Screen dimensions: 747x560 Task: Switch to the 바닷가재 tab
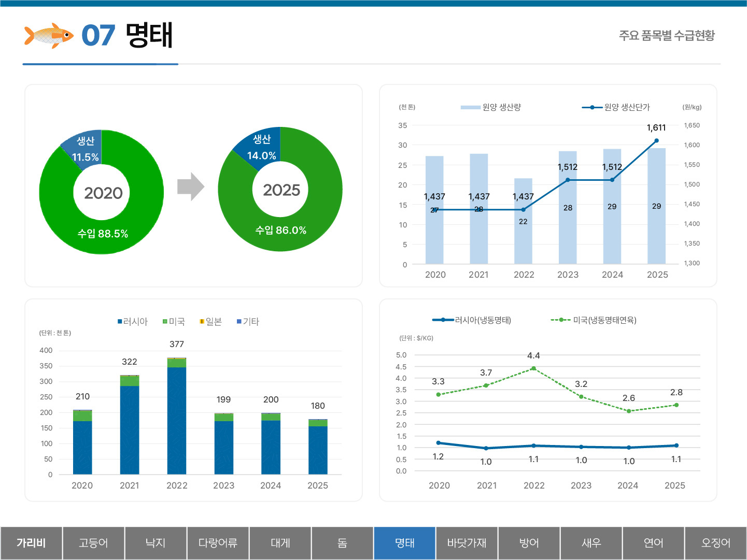tap(467, 543)
